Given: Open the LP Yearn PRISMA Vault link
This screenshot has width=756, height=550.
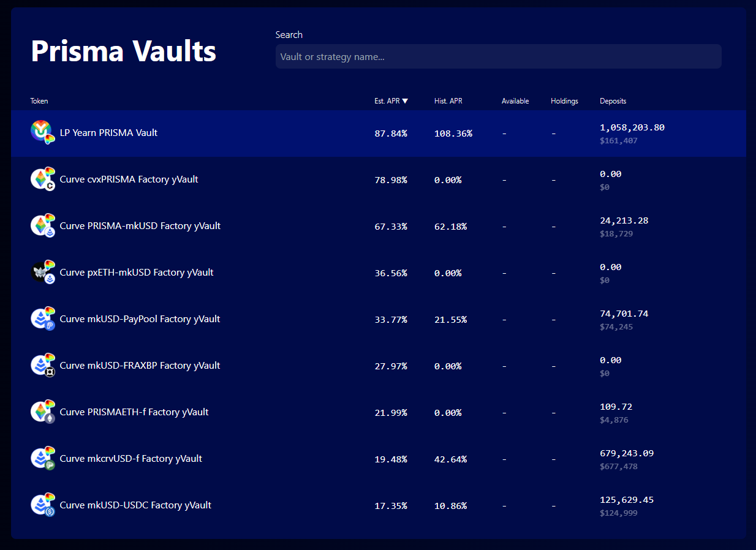Looking at the screenshot, I should click(108, 133).
